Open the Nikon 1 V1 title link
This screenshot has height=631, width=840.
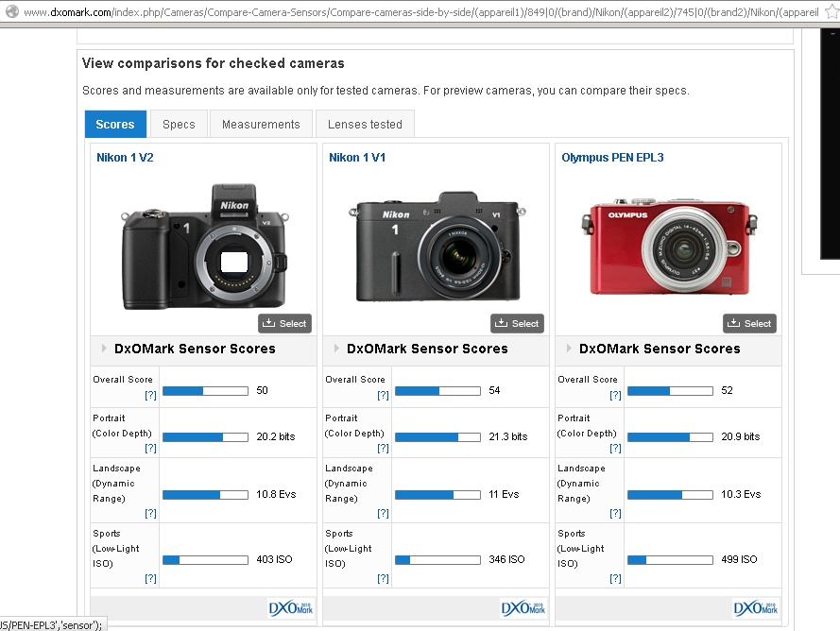357,158
